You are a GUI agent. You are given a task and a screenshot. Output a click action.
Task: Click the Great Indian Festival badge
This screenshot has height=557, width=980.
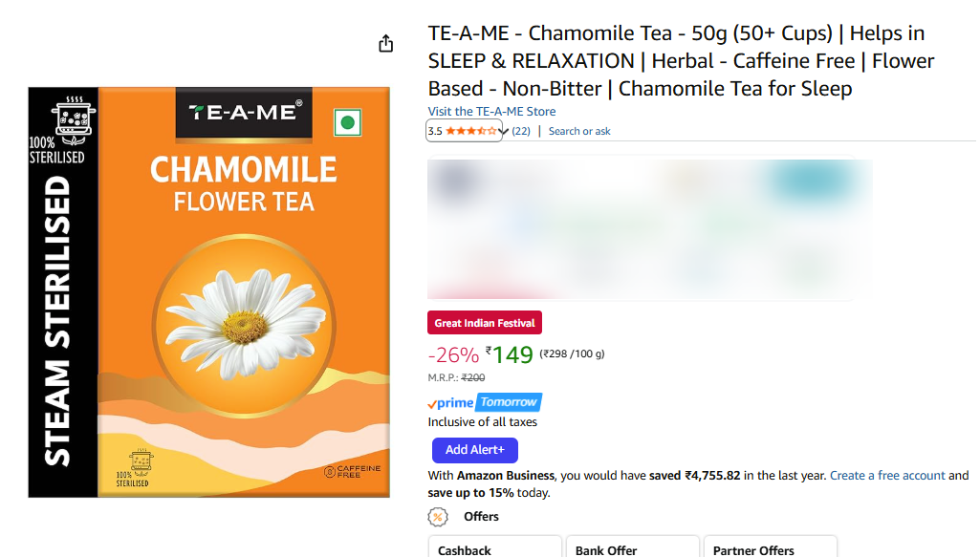(x=485, y=323)
